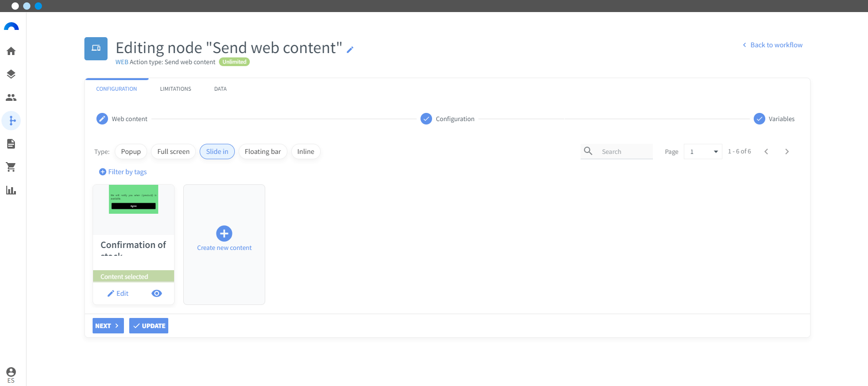Go to the Configuration step label

point(455,119)
